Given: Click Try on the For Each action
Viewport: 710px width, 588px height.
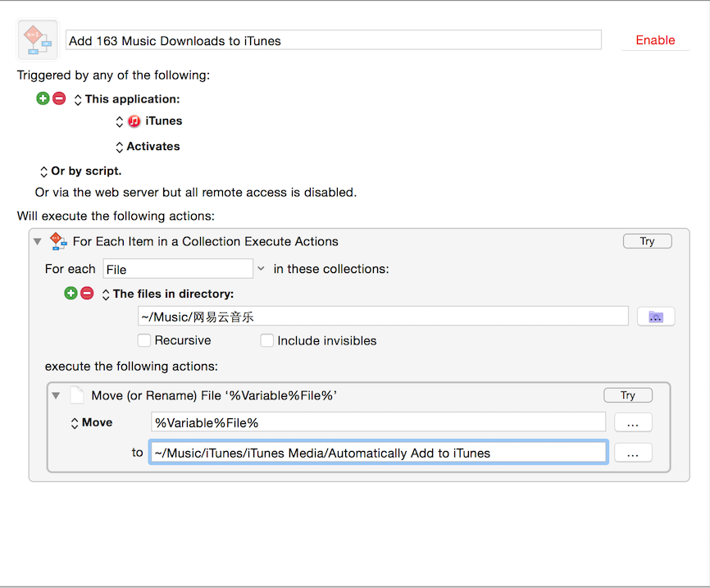Looking at the screenshot, I should click(647, 241).
